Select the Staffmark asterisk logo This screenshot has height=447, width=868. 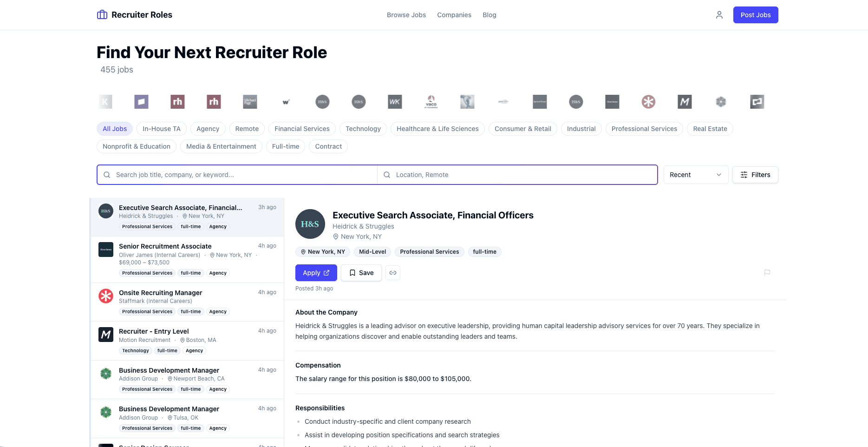pos(649,102)
